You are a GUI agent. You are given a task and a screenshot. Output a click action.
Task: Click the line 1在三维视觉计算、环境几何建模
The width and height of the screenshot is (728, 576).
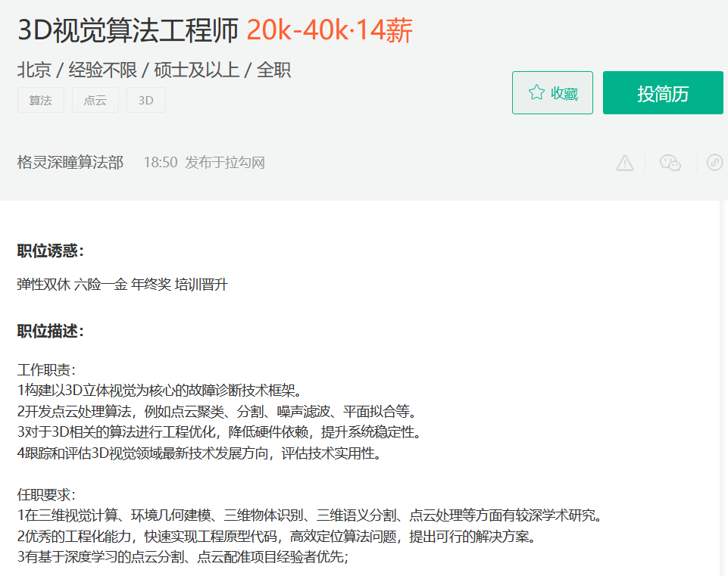click(310, 515)
